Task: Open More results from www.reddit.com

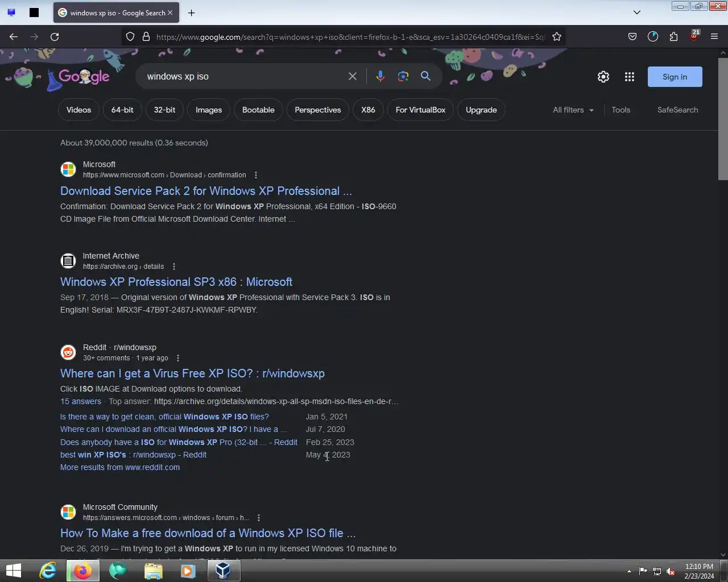Action: [120, 467]
